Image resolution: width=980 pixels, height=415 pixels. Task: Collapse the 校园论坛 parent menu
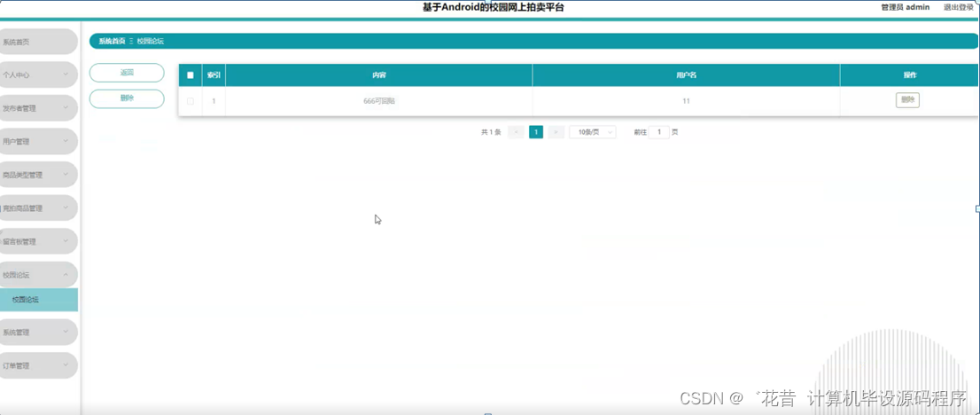pos(37,275)
